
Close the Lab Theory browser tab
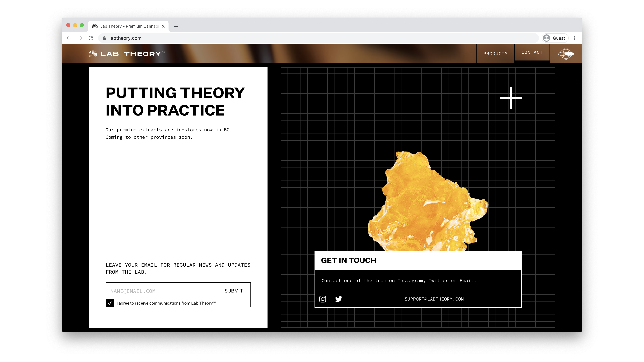click(x=163, y=26)
